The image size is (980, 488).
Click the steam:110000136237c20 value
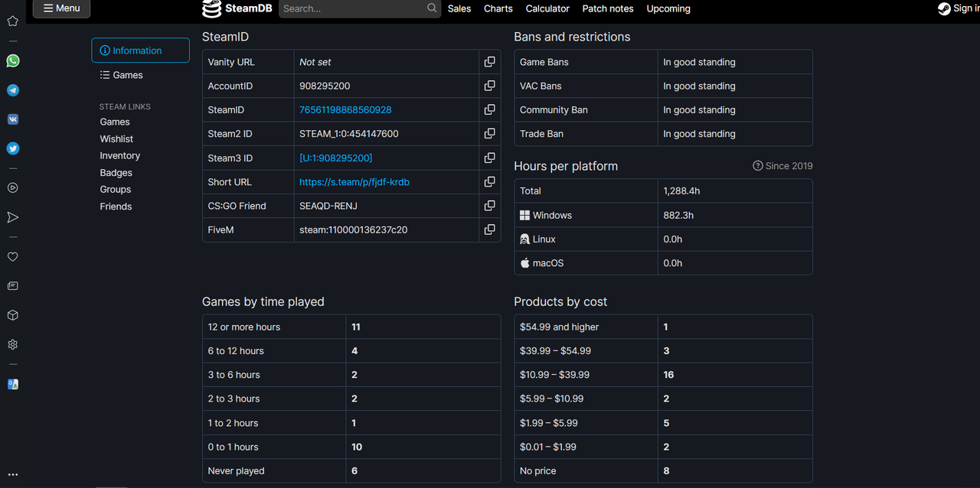(354, 229)
